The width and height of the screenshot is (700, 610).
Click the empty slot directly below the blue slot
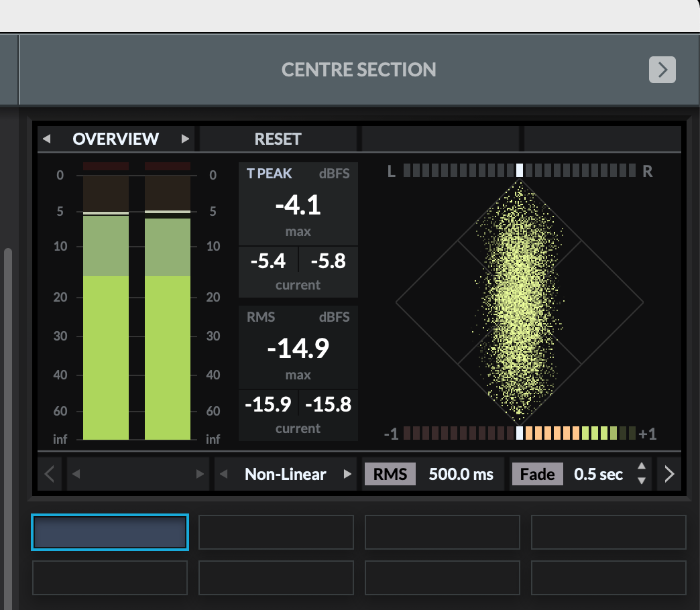(110, 578)
